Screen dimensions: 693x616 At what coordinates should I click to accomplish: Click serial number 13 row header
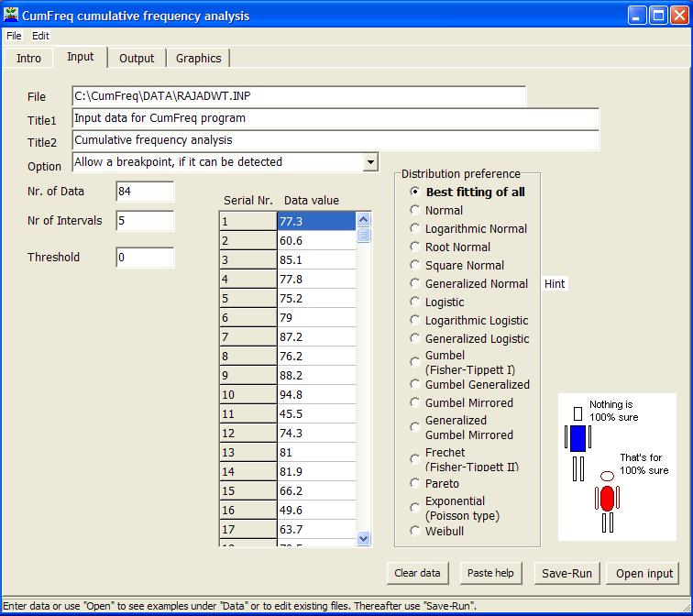coord(247,452)
